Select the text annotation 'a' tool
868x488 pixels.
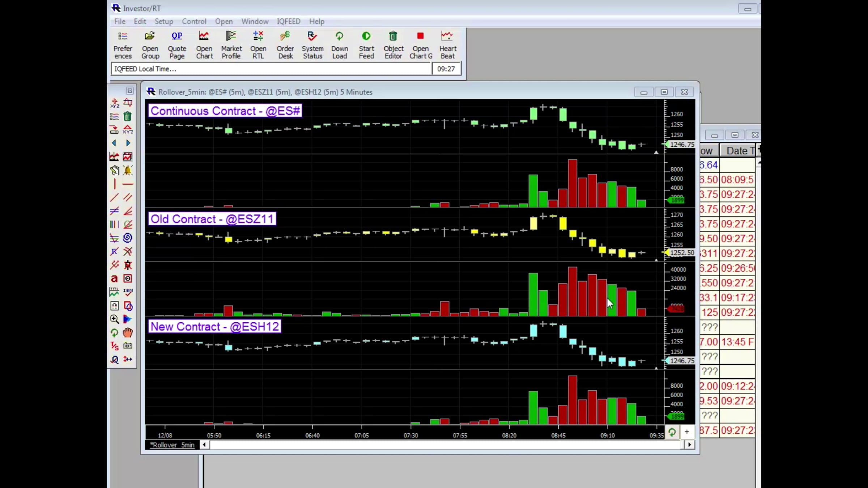[x=114, y=278]
